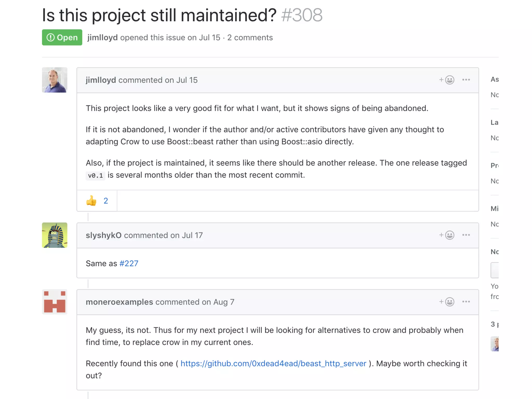Viewport: 532px width, 399px height.
Task: Toggle the thumbs up reaction with count 2
Action: point(97,201)
